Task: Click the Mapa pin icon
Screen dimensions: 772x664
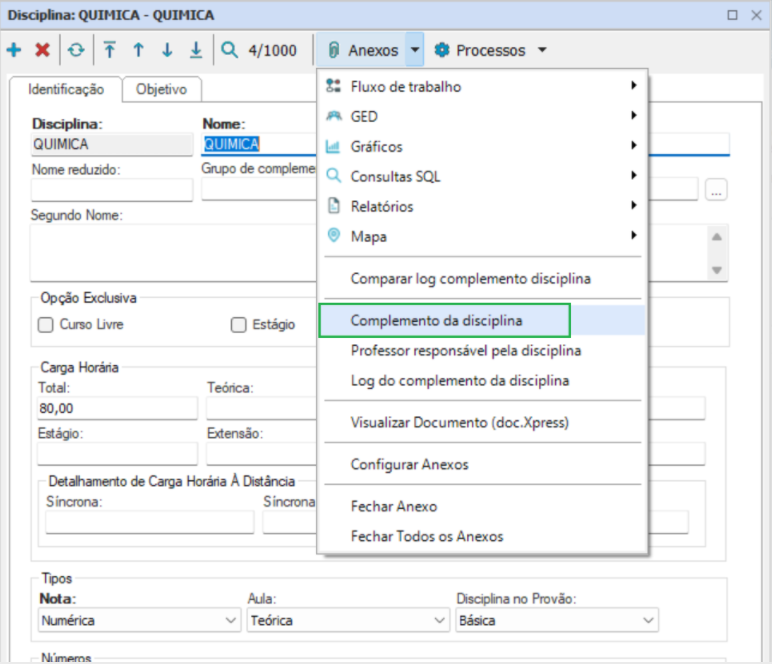Action: 334,235
